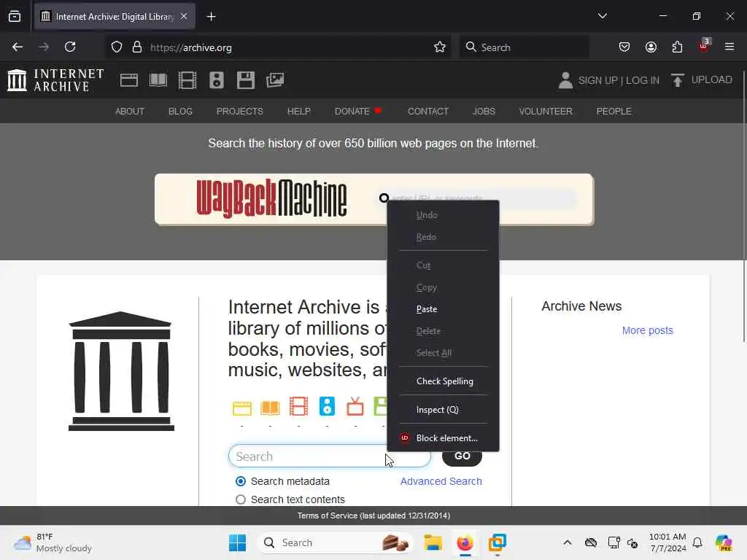This screenshot has width=747, height=560.
Task: Click the weather widget in taskbar
Action: (53, 542)
